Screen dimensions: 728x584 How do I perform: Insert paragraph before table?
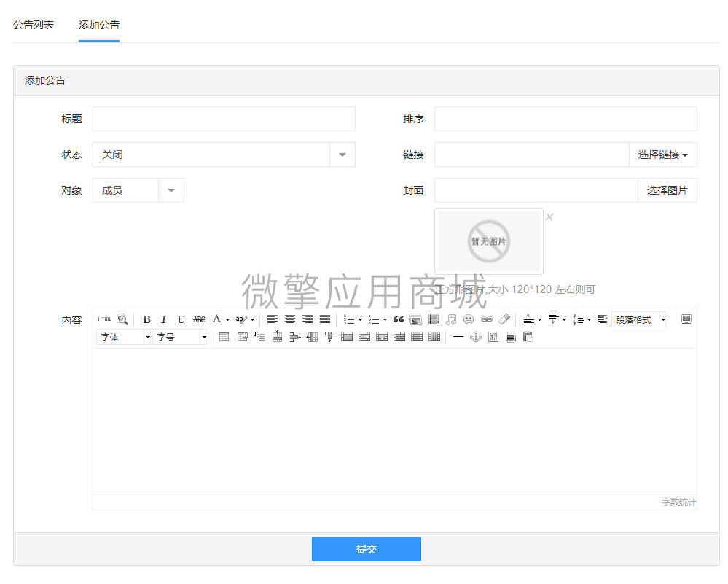[x=259, y=337]
